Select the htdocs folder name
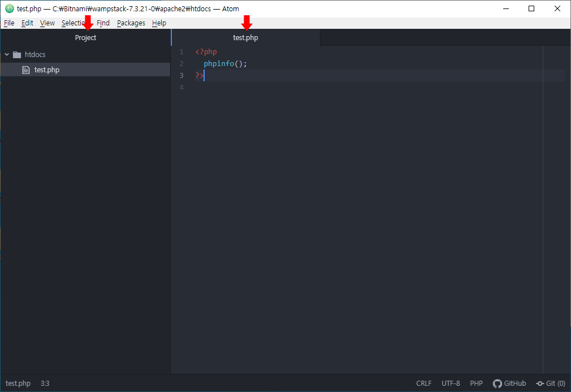The height and width of the screenshot is (392, 571). point(35,55)
